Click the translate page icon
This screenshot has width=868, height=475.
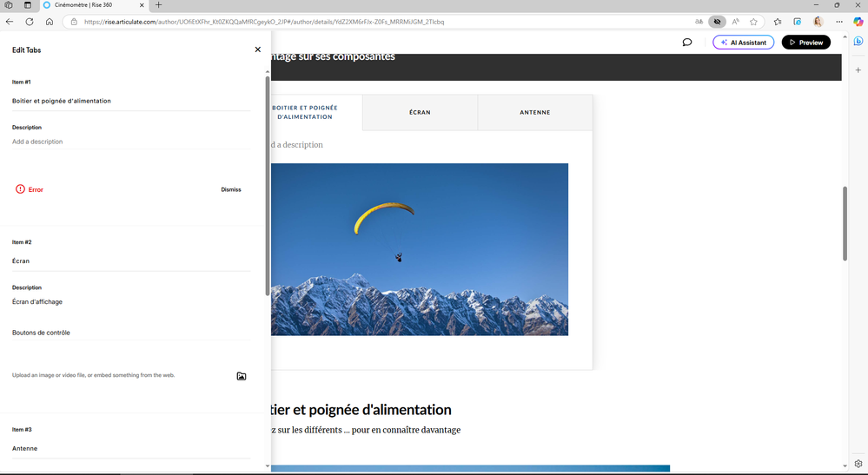[x=699, y=22]
